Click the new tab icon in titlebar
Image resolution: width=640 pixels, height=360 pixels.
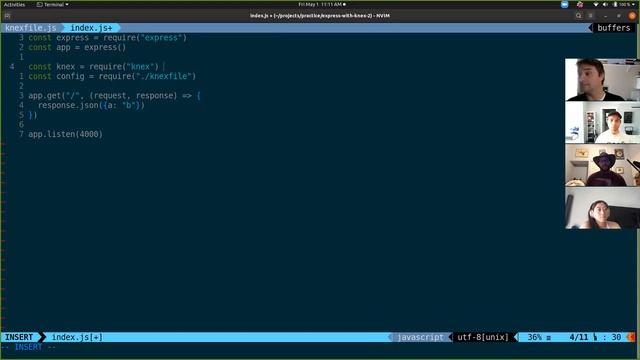[7, 16]
